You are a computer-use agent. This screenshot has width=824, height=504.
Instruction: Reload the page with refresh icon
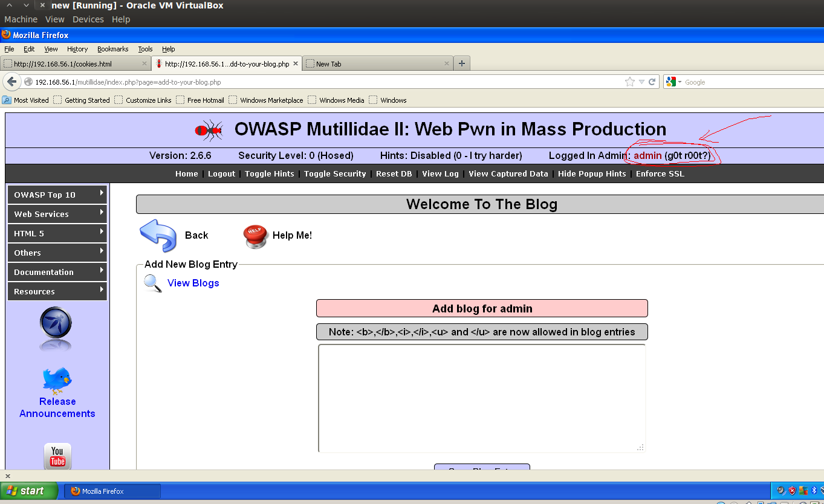tap(652, 82)
